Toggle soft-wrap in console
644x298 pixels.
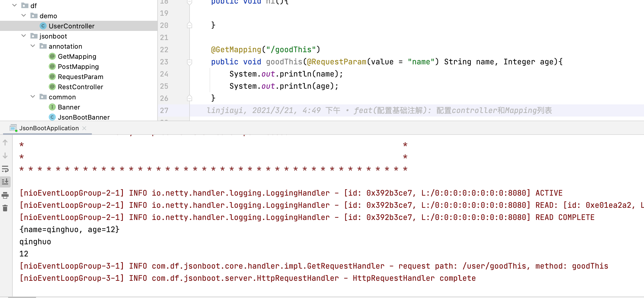(5, 169)
